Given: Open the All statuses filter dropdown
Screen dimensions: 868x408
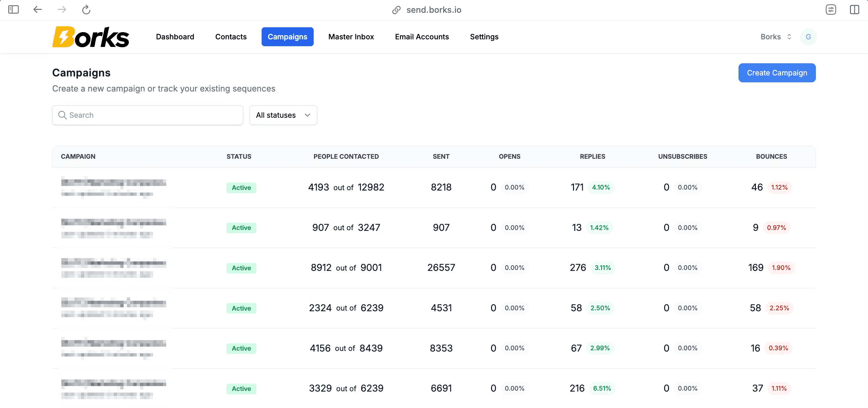Looking at the screenshot, I should pos(283,115).
